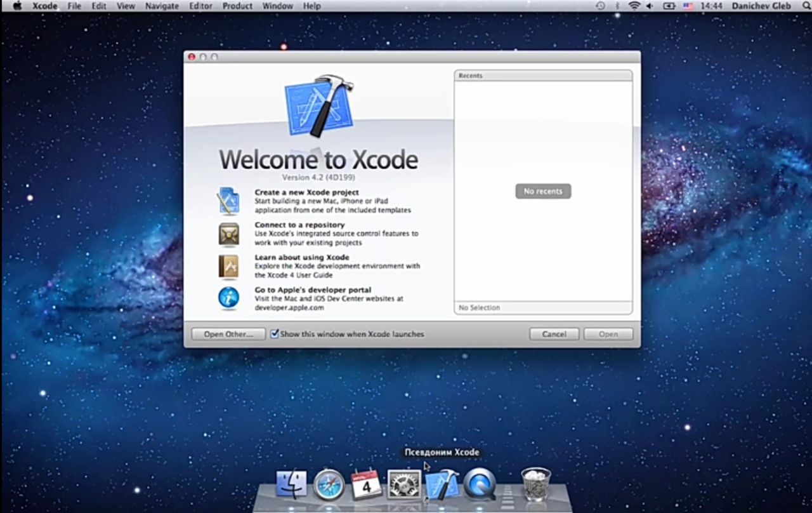Open Finder from the Dock
The image size is (812, 513).
click(291, 484)
